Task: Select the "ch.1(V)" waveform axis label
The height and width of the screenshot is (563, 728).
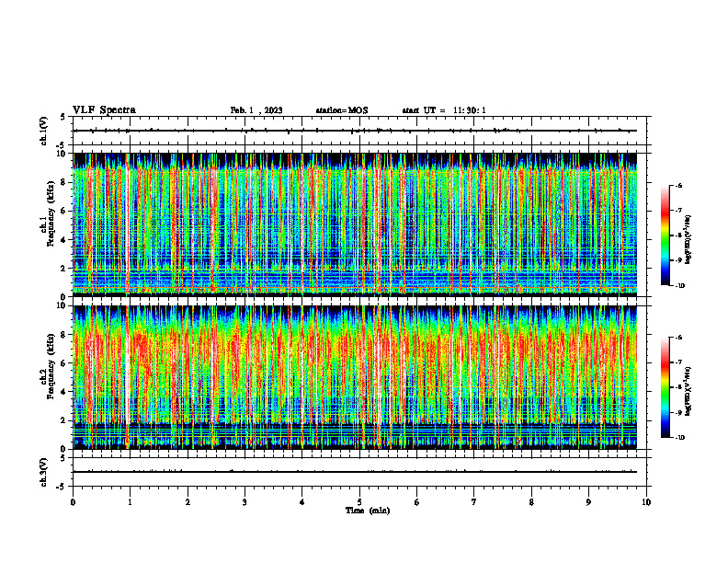Action: click(x=44, y=131)
